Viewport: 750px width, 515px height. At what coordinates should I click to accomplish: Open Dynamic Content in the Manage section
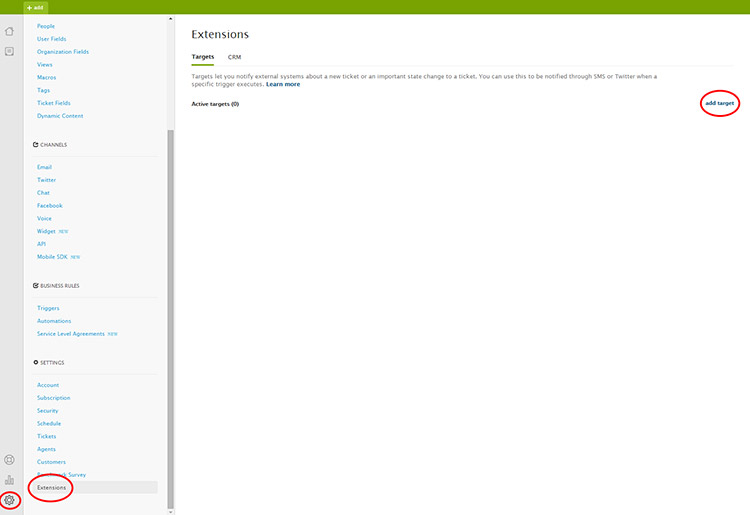pos(60,116)
